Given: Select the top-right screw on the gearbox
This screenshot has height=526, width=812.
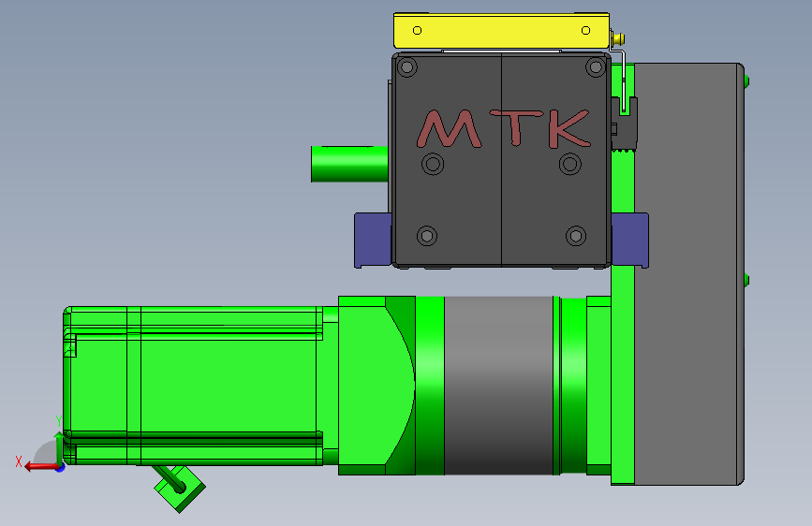Looking at the screenshot, I should (x=595, y=66).
